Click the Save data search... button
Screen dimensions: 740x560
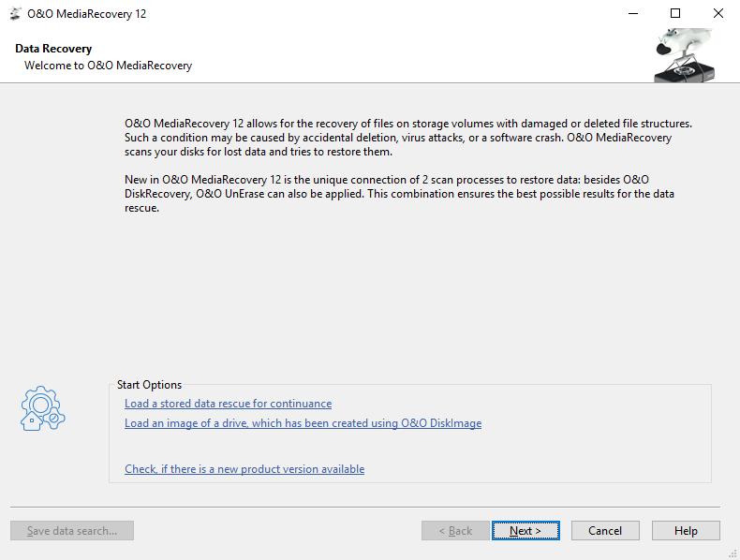point(72,531)
